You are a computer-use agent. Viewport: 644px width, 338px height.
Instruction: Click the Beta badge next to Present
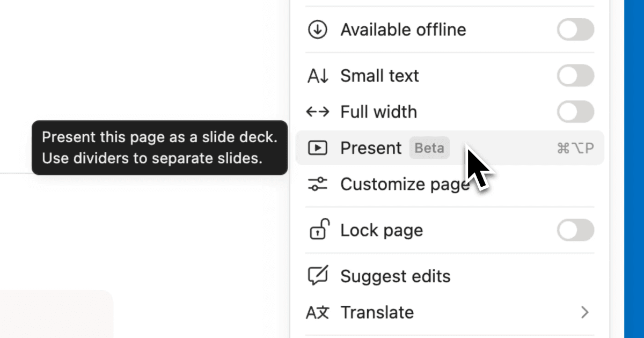point(429,148)
